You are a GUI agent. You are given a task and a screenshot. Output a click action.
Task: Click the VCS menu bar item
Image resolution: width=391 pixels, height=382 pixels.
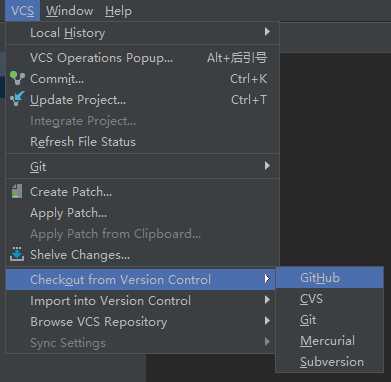[x=22, y=11]
